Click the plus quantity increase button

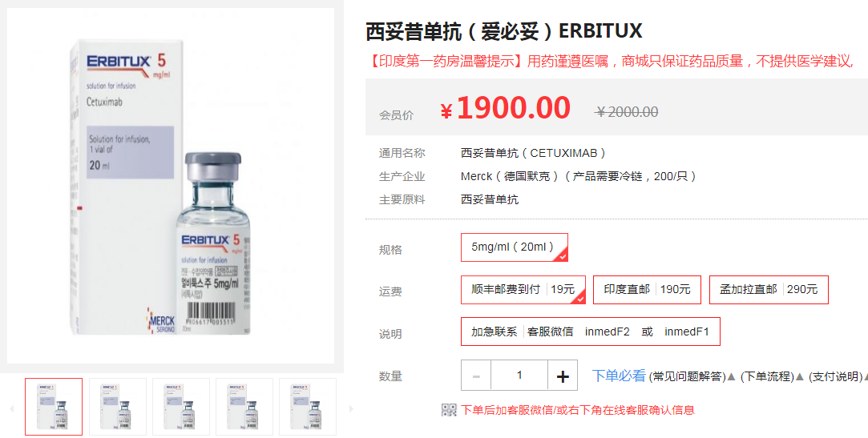click(563, 376)
